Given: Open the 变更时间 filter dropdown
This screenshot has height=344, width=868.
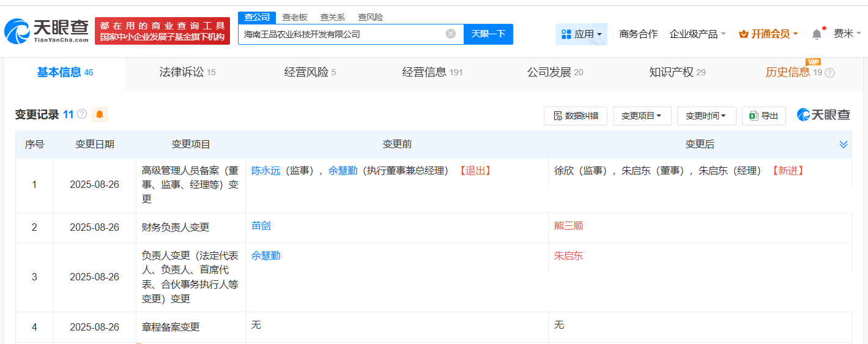Looking at the screenshot, I should [x=706, y=116].
